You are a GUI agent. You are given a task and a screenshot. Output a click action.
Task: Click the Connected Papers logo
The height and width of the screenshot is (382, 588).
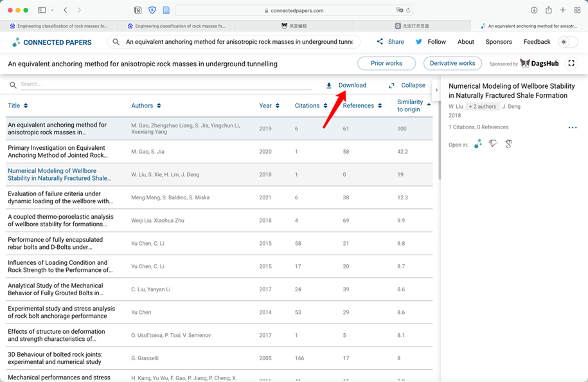pos(52,42)
